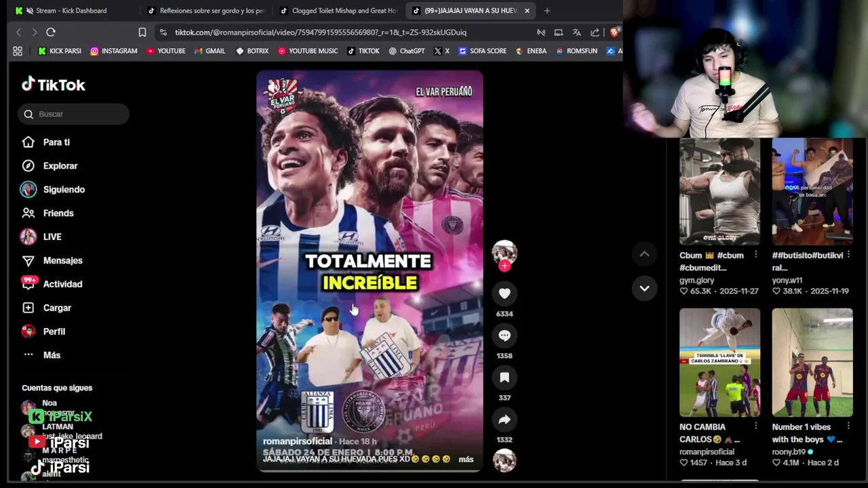Switch to Stream - Kick Dashboard tab
The height and width of the screenshot is (488, 868).
(71, 11)
